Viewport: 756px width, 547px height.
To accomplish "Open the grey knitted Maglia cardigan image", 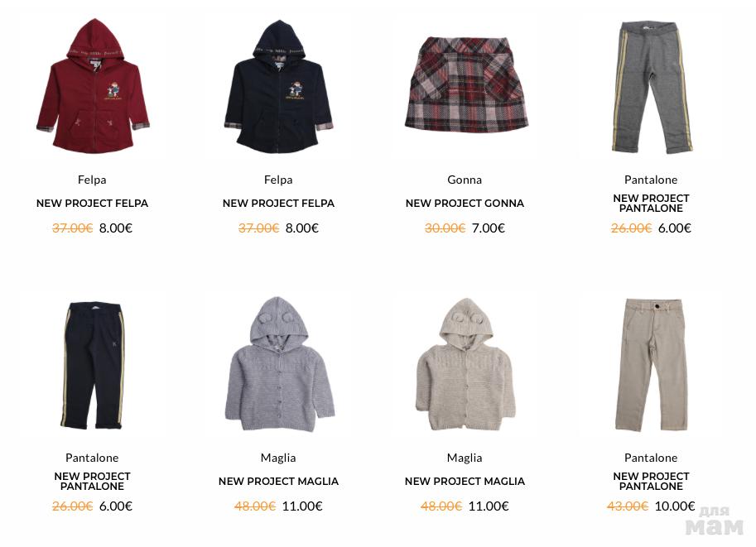I will (x=279, y=364).
